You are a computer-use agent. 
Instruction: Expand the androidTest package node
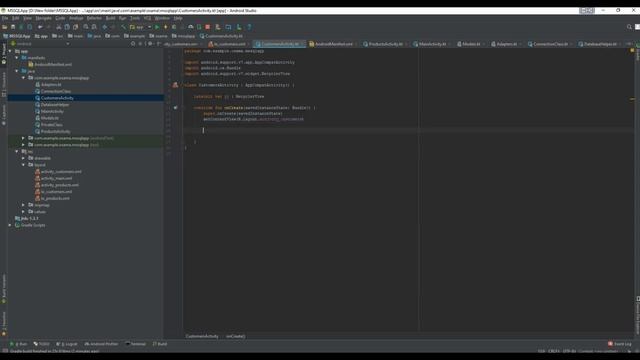pos(23,138)
